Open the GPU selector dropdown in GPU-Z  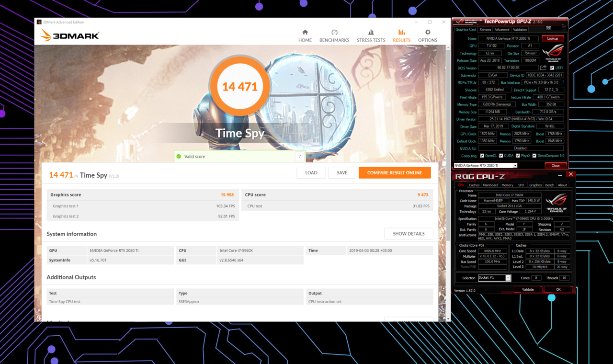click(x=486, y=165)
